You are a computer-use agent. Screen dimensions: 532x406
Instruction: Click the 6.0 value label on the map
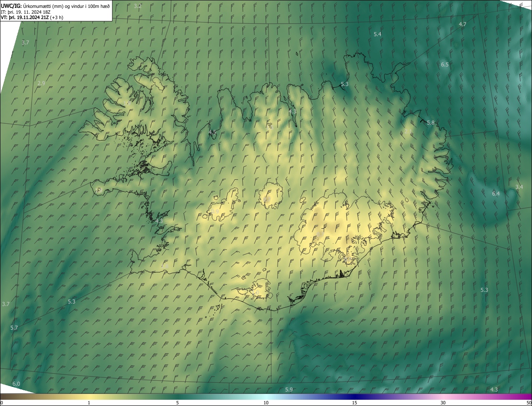tap(16, 384)
